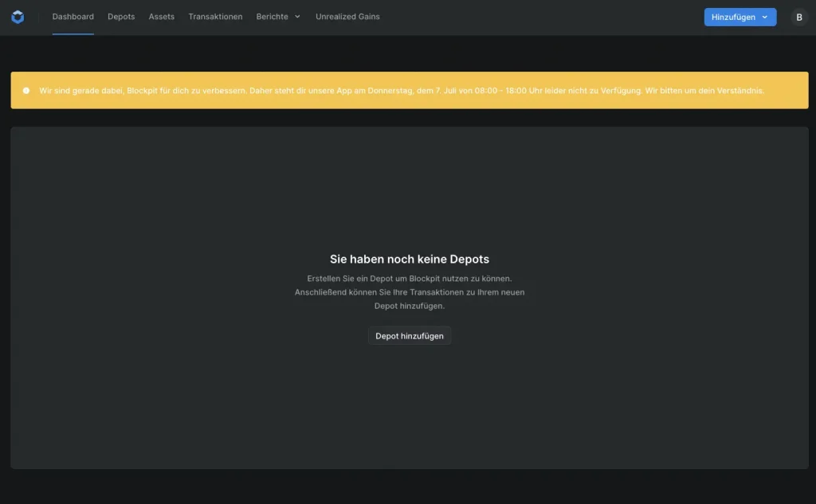Expand the Berichte menu
Viewport: 816px width, 504px height.
[x=273, y=17]
